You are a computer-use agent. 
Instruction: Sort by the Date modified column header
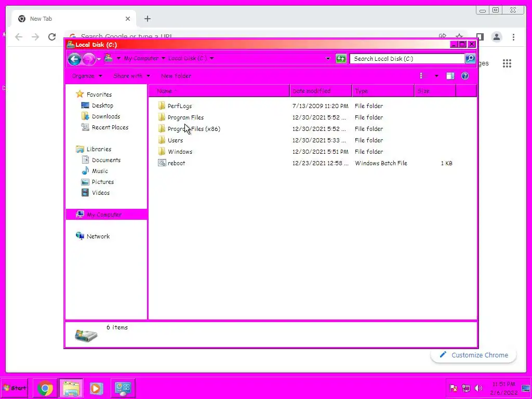point(321,91)
